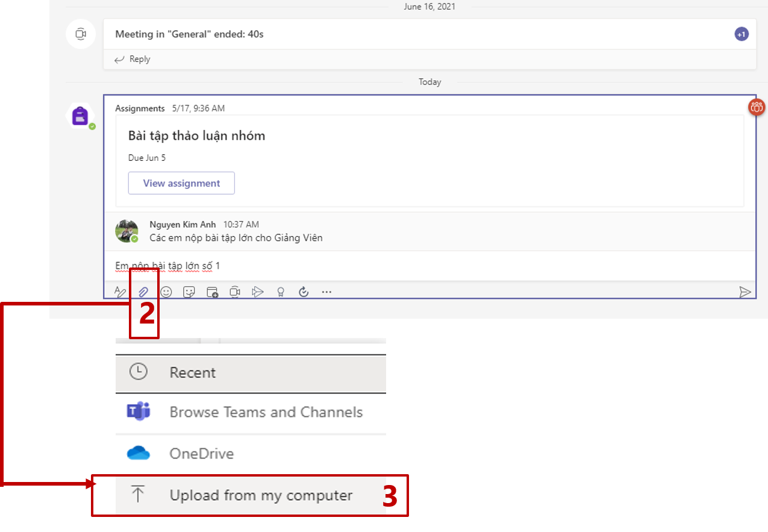The width and height of the screenshot is (768, 532).
Task: Open the sticker picker icon
Action: coord(189,292)
